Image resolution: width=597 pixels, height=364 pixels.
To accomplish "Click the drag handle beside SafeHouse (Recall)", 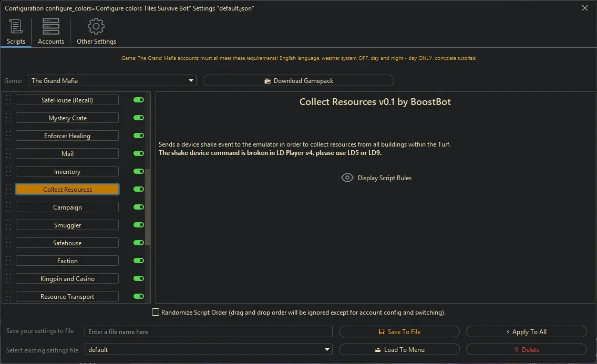I will click(x=8, y=100).
